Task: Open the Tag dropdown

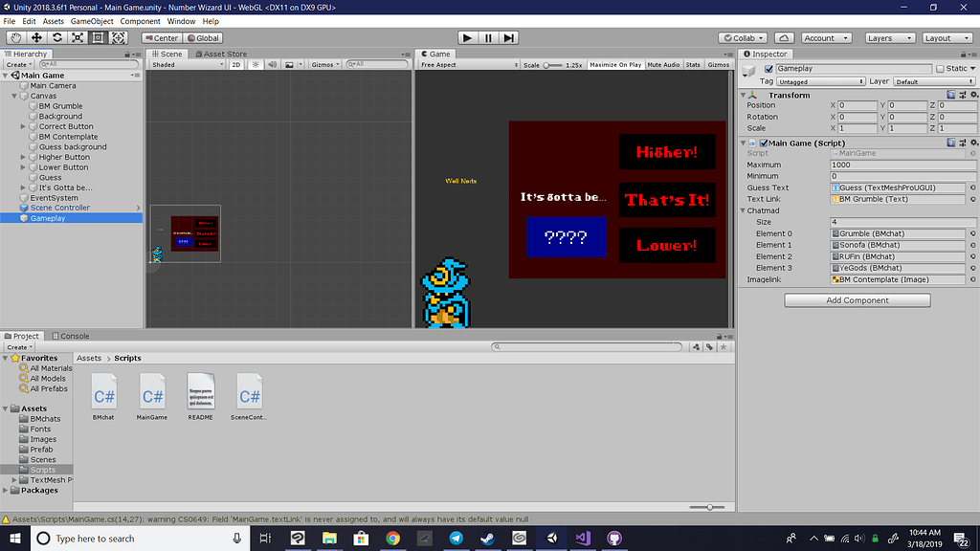Action: (821, 82)
